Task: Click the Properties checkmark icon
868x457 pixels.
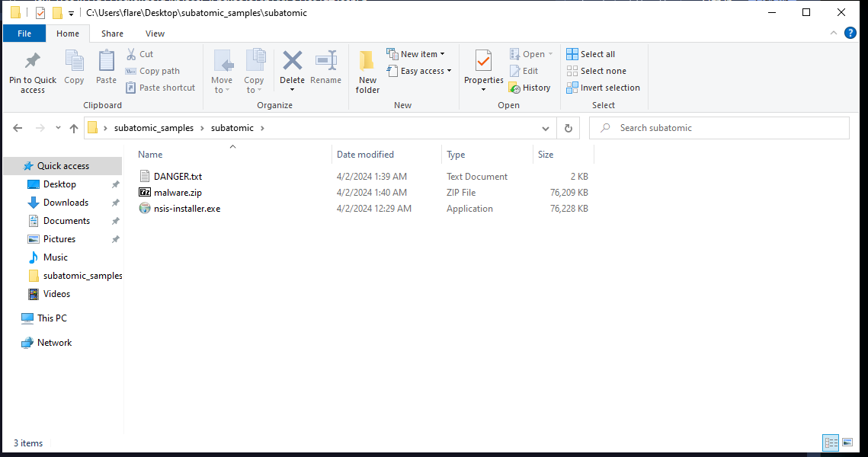Action: coord(483,61)
